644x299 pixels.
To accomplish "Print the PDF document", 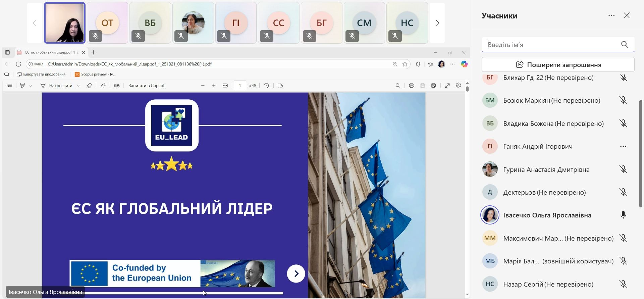I will [412, 86].
